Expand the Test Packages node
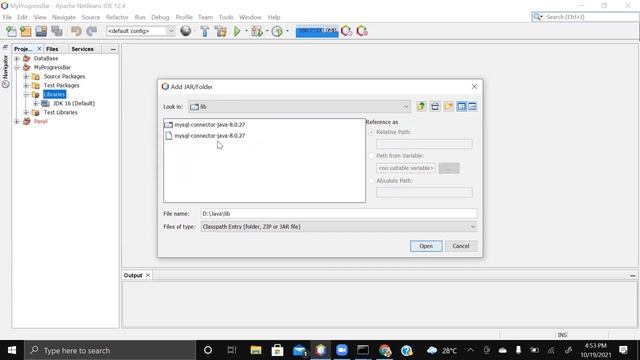This screenshot has width=640, height=360. tap(26, 85)
